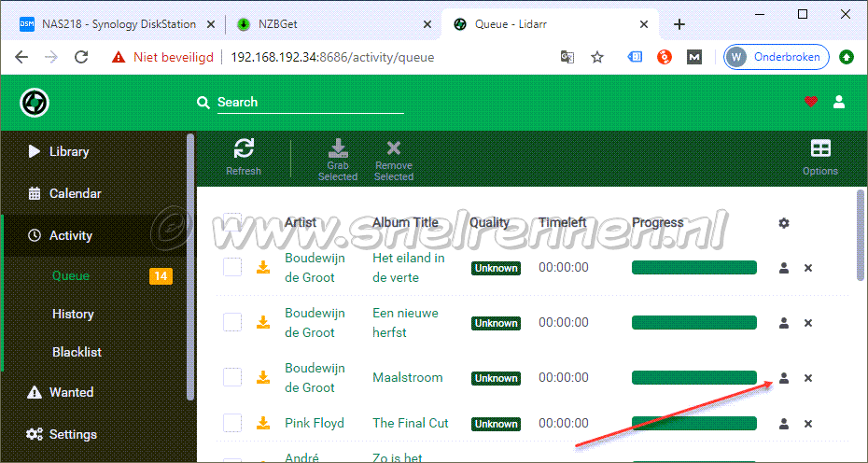Sort by Timeleft column header
The width and height of the screenshot is (868, 463).
[563, 223]
